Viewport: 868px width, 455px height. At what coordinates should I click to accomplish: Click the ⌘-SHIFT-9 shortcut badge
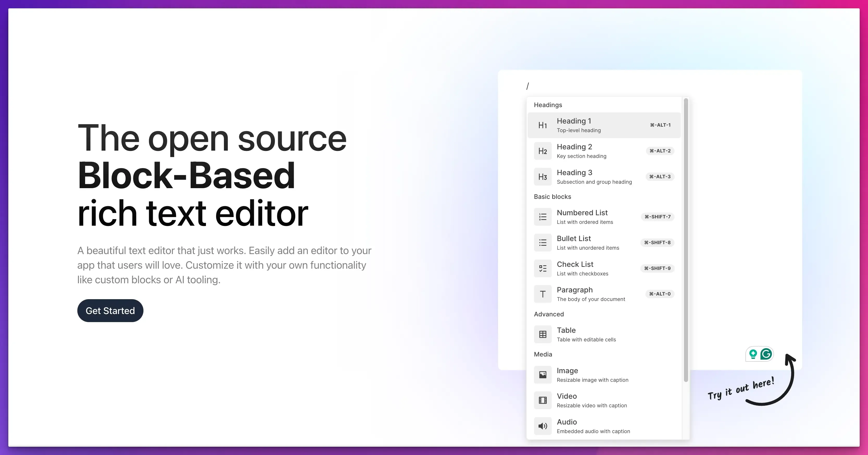tap(657, 268)
